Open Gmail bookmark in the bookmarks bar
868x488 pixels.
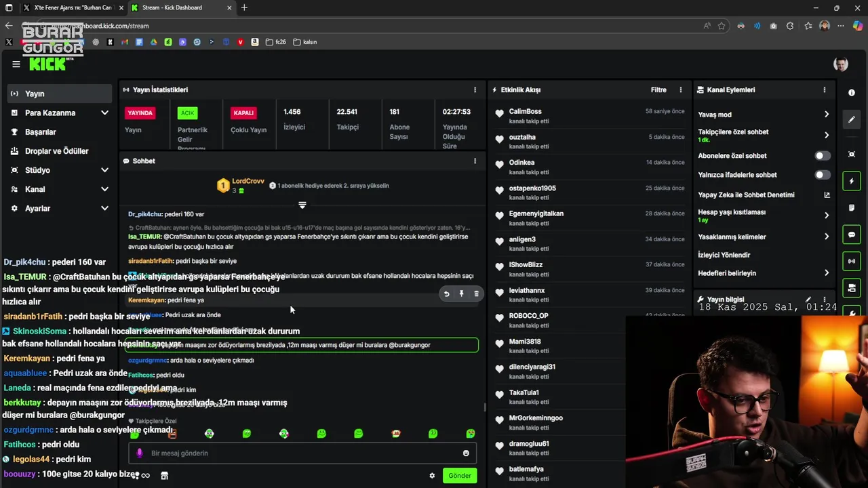pos(125,42)
